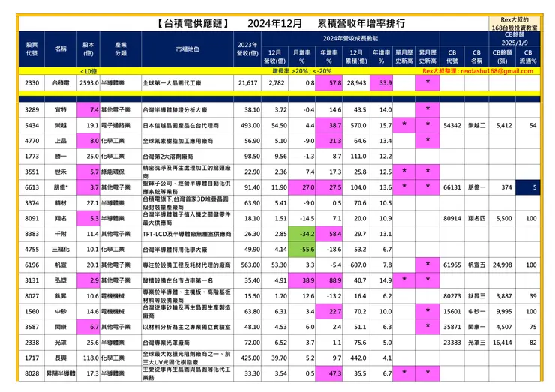555x392 pixels.
Task: Click the highlighted 88.9 yearly growth cell
Action: click(x=328, y=280)
